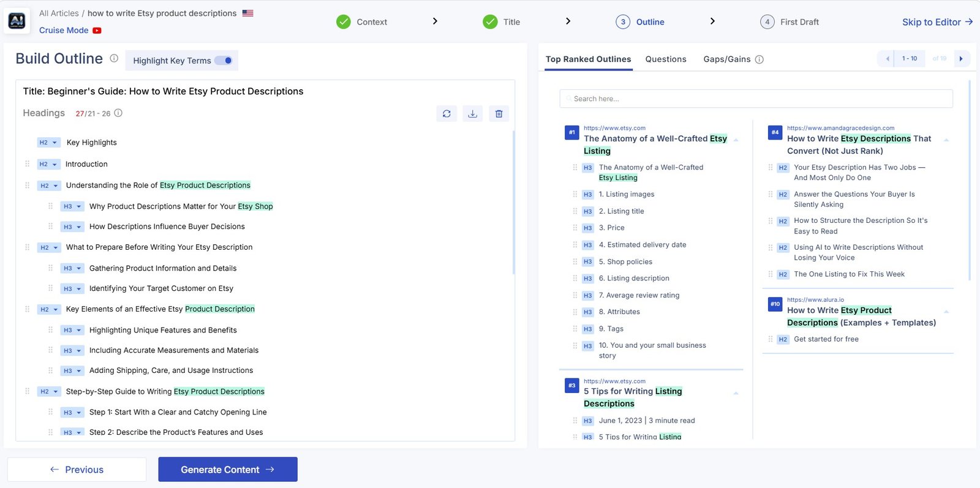
Task: Click the #4 rank badge for amandagracedesign
Action: pyautogui.click(x=775, y=132)
